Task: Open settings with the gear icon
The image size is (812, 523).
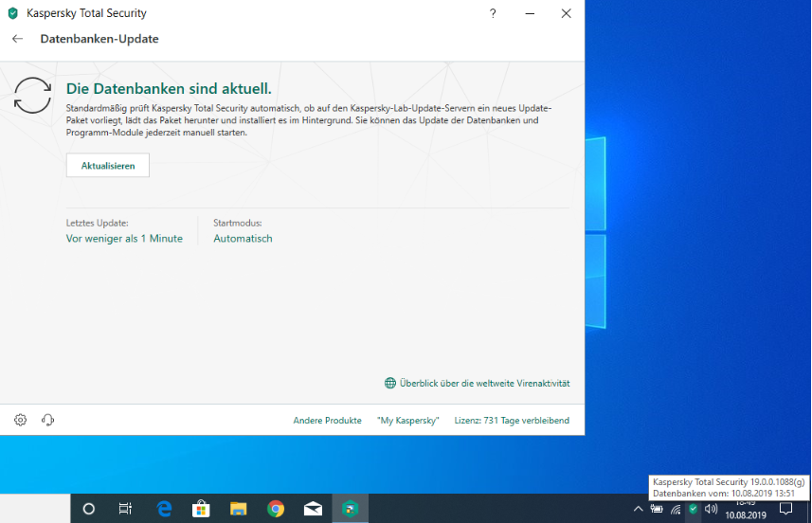Action: 20,420
